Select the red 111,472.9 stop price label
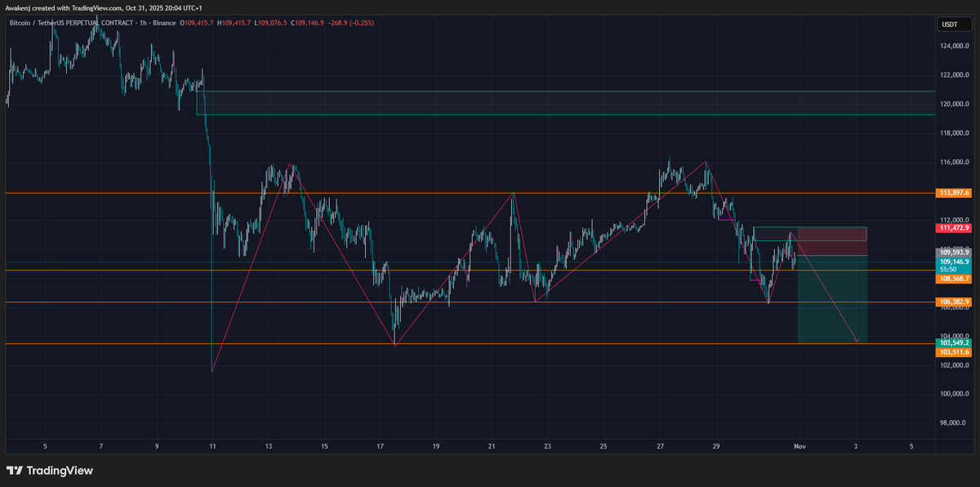This screenshot has width=980, height=487. click(953, 228)
